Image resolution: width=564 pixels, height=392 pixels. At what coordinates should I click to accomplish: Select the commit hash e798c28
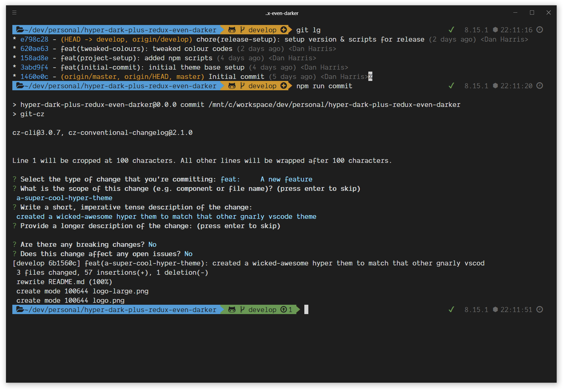click(x=35, y=39)
